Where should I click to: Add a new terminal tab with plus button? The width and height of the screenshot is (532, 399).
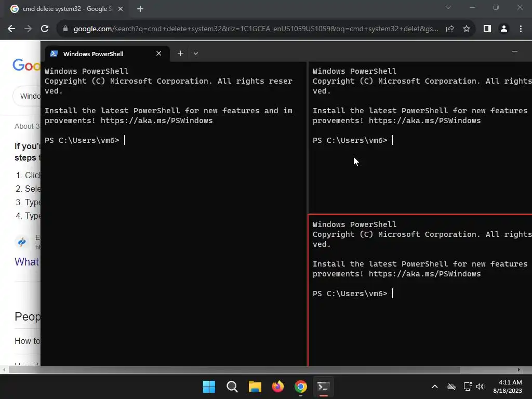(180, 54)
